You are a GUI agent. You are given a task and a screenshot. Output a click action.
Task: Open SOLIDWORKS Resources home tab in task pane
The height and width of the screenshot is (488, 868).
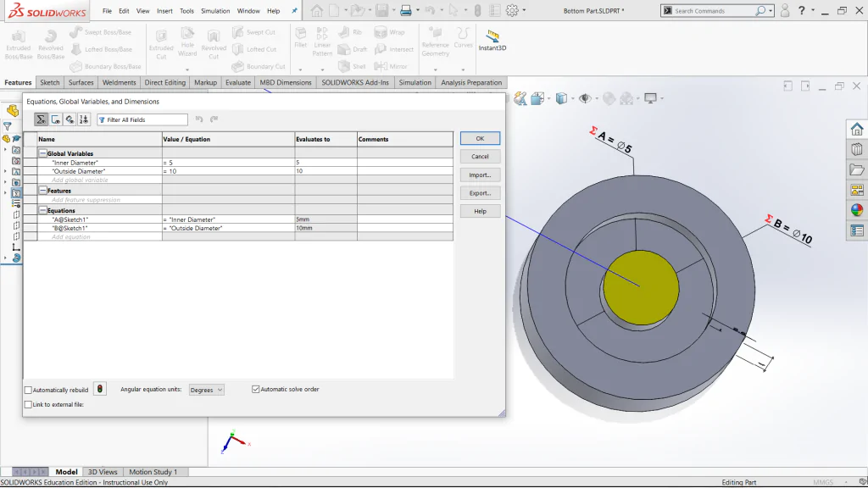coord(857,129)
